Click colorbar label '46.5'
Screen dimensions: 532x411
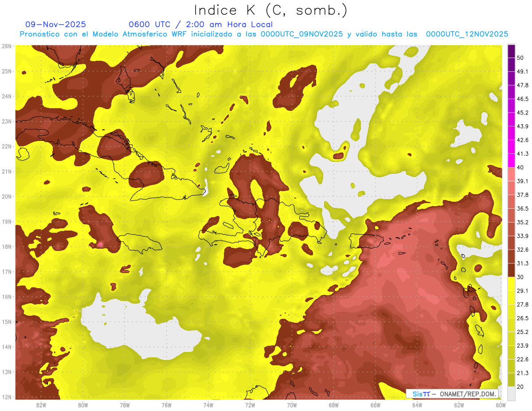pyautogui.click(x=523, y=99)
